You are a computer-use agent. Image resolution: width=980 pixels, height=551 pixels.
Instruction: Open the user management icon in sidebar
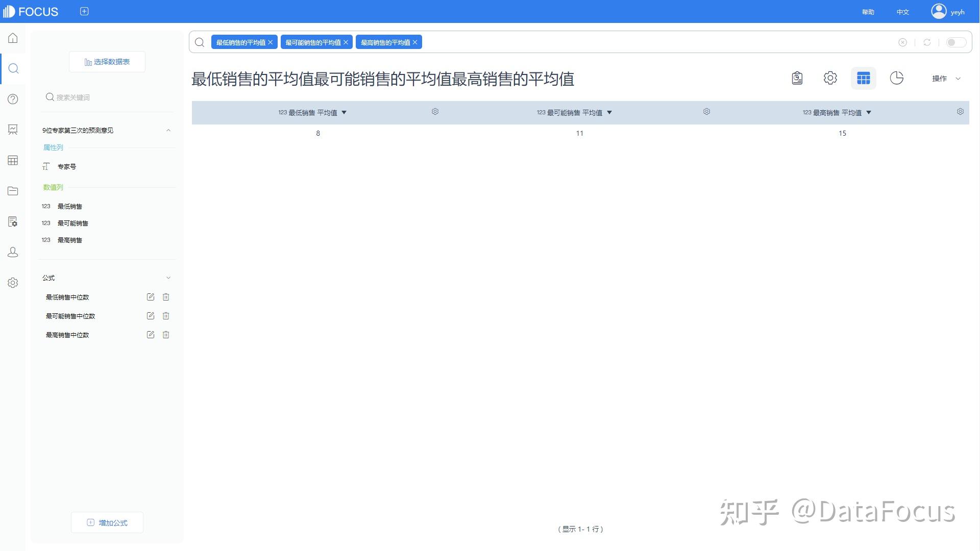13,252
